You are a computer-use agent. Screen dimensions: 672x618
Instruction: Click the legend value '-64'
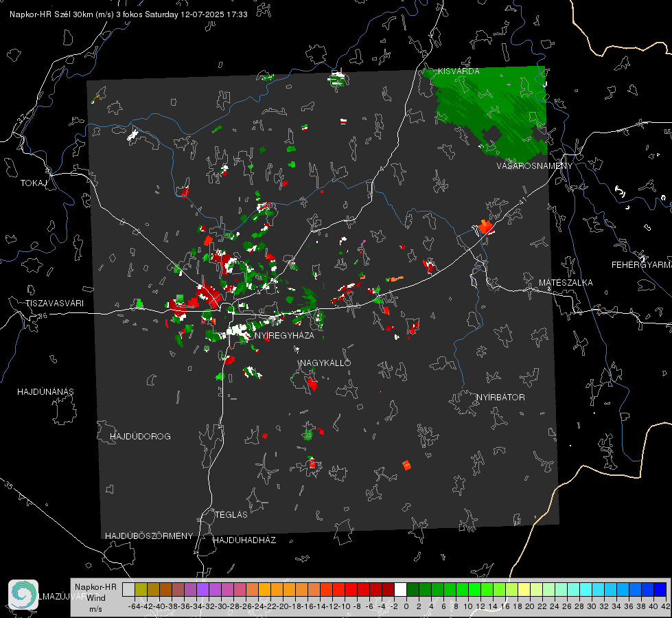tap(135, 606)
